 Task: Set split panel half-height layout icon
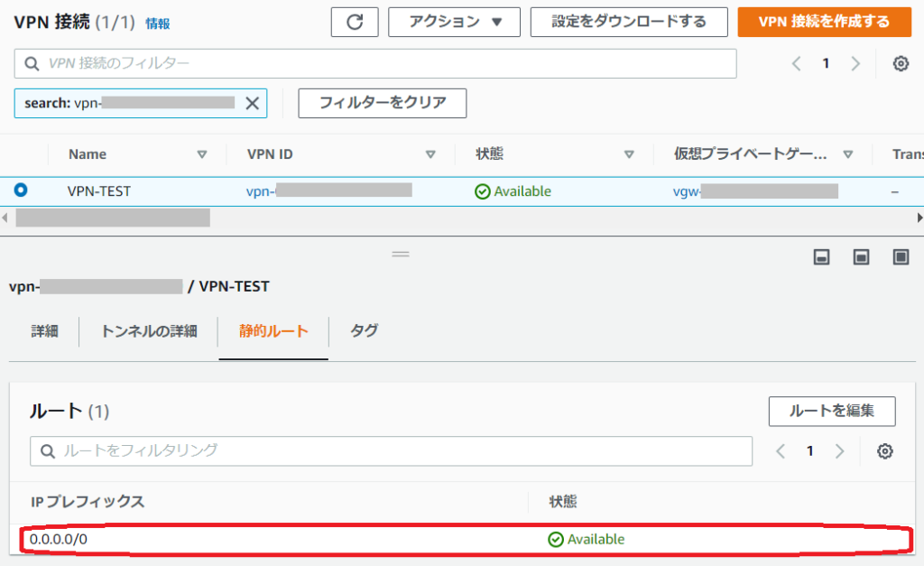click(x=861, y=257)
